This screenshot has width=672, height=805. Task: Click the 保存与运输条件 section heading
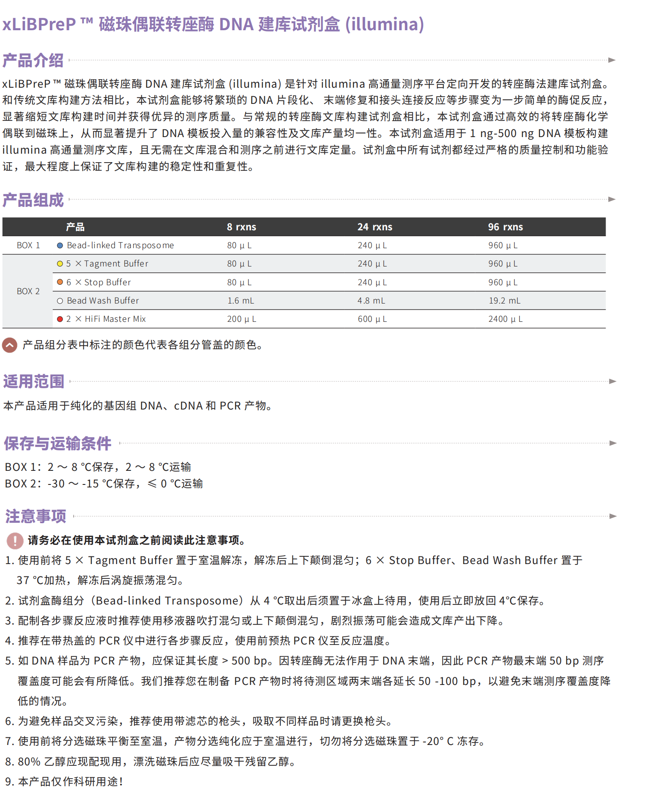[58, 443]
